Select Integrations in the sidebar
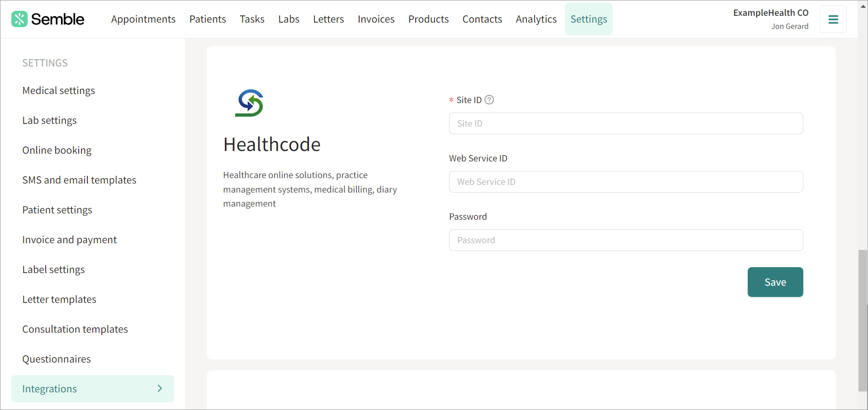Image resolution: width=868 pixels, height=410 pixels. (x=93, y=389)
